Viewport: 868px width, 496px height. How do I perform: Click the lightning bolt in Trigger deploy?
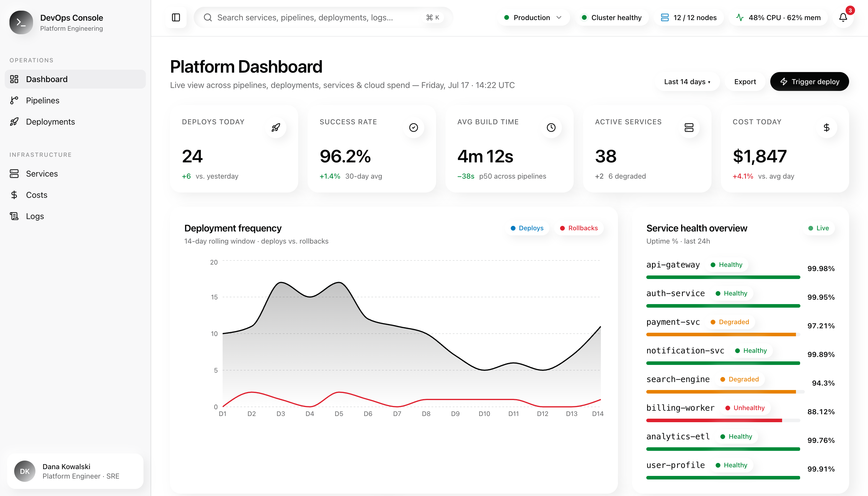(x=784, y=81)
